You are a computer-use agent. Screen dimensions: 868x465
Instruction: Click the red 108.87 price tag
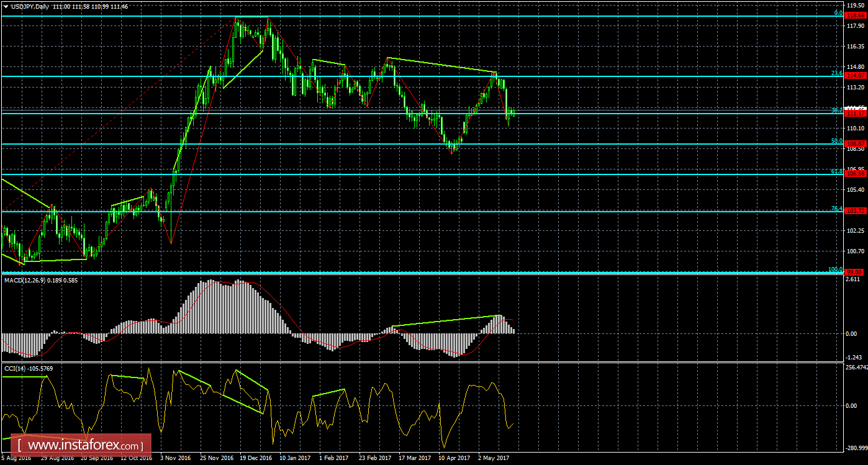(x=856, y=143)
